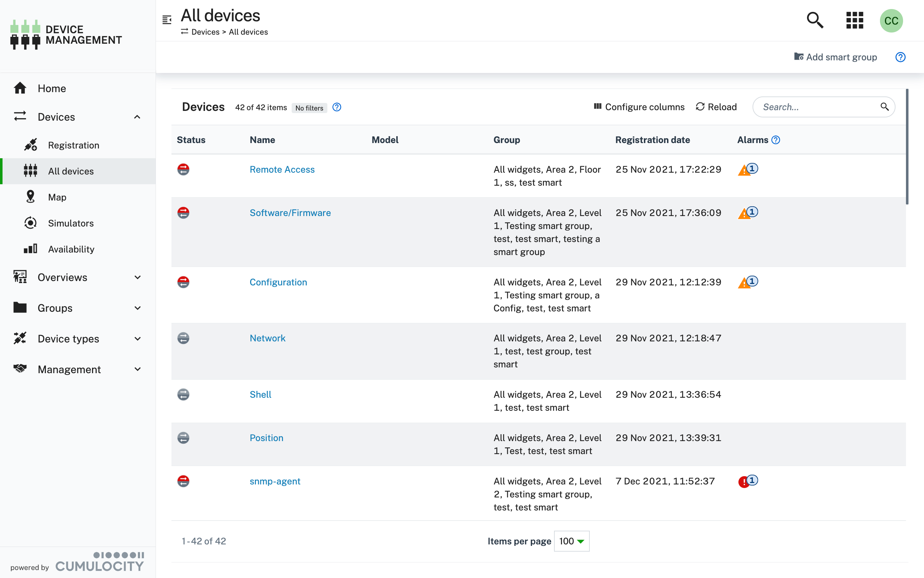
Task: Expand the Overviews navigation section
Action: coord(138,277)
